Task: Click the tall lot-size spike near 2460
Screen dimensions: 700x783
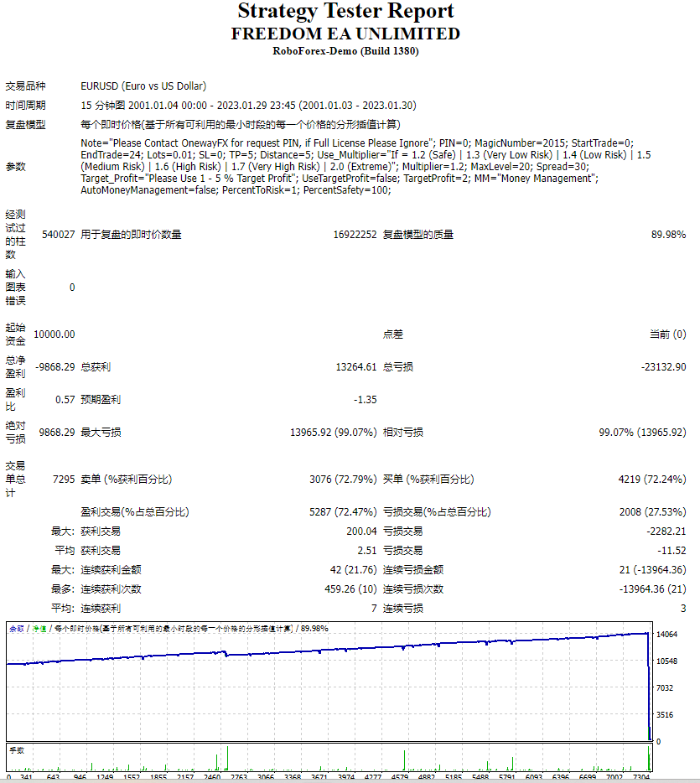Action: (x=228, y=759)
